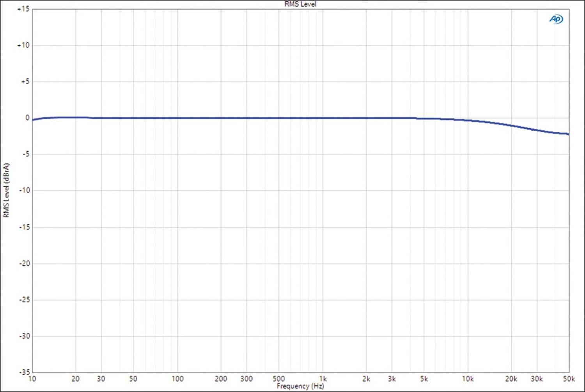Click the 100 frequency axis tick label
Viewport: 585px width, 392px height.
click(177, 379)
